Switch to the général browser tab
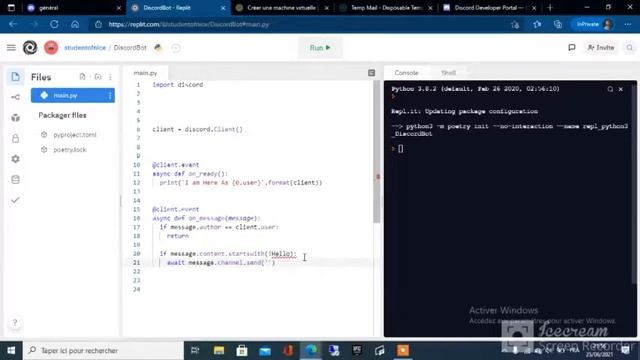 coord(73,8)
